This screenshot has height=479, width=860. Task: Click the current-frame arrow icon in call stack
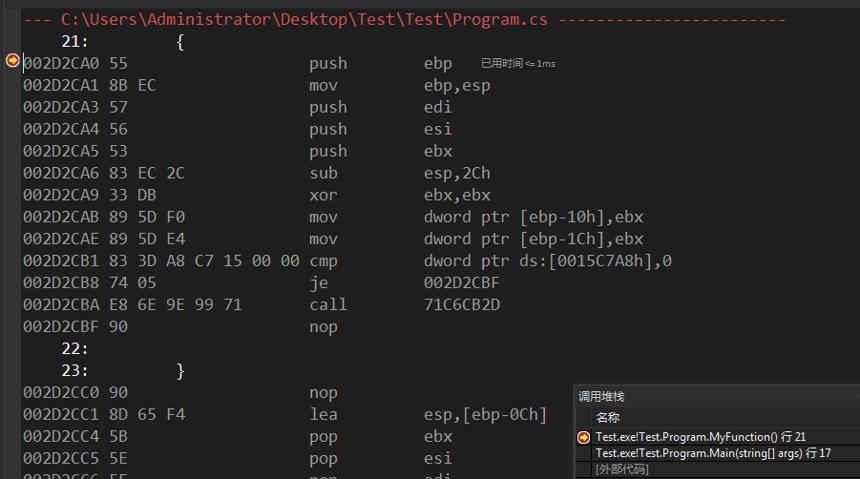[584, 437]
